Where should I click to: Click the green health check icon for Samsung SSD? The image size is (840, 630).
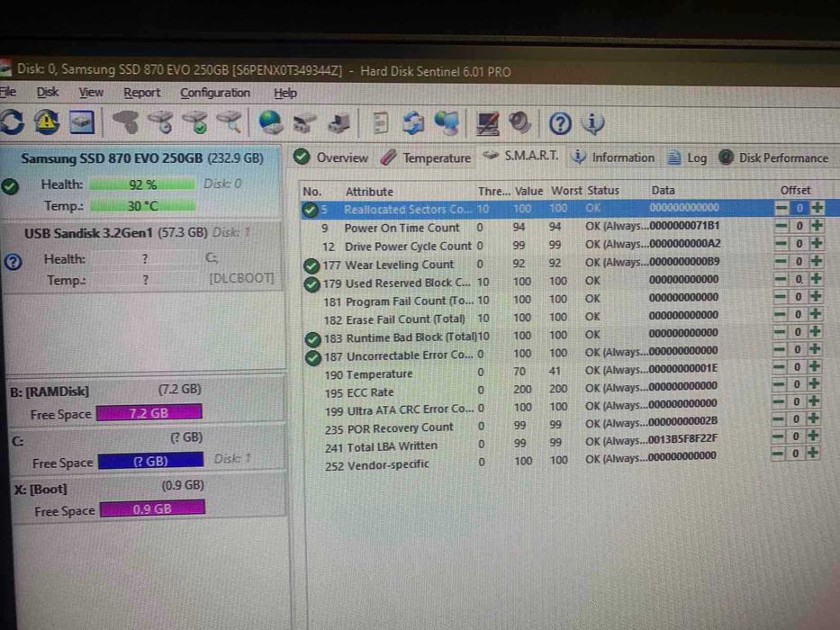(x=10, y=186)
